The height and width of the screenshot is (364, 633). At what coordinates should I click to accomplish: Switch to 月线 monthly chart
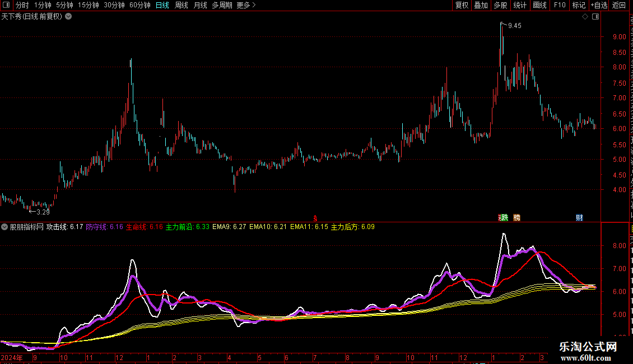200,5
